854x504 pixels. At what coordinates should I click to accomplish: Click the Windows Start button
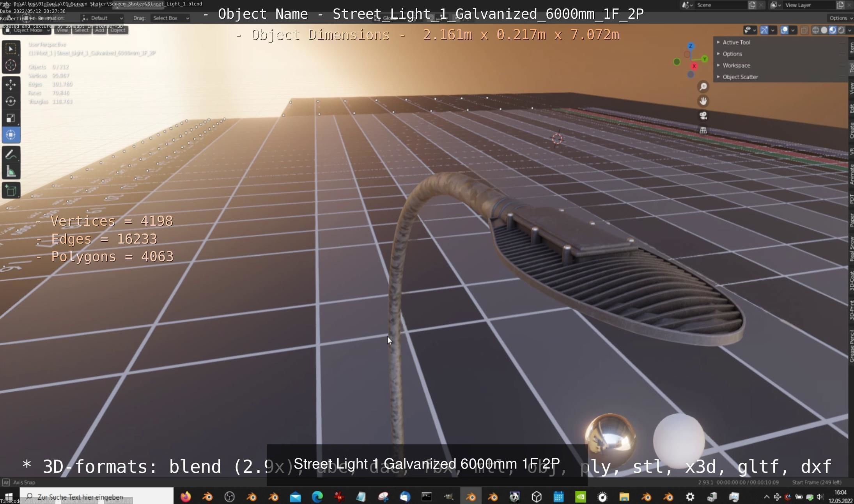[x=9, y=497]
